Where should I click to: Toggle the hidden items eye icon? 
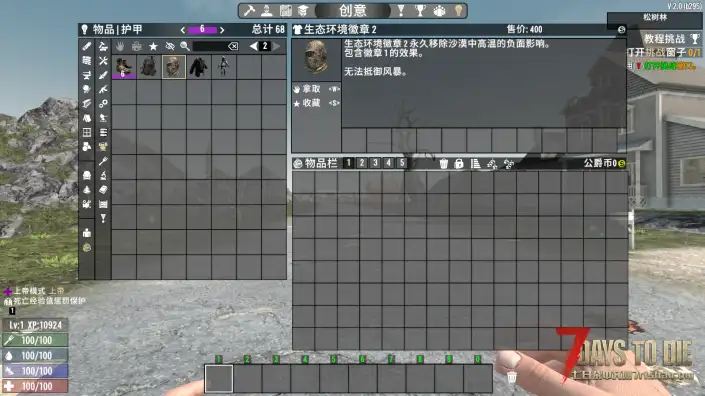tap(170, 46)
